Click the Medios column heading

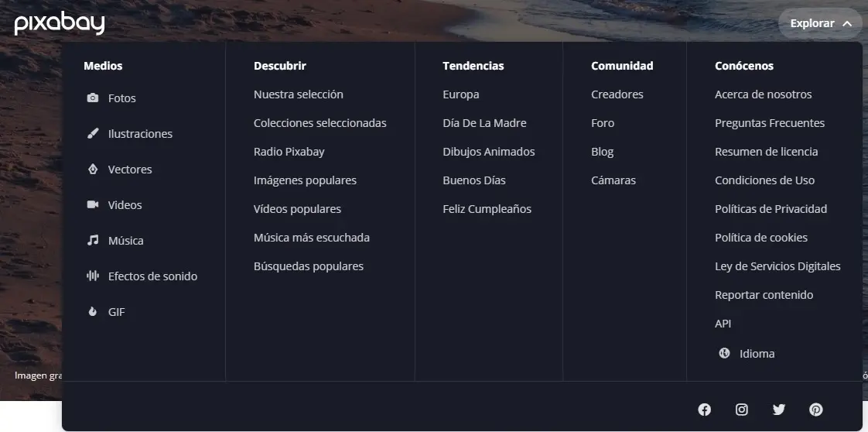(103, 65)
